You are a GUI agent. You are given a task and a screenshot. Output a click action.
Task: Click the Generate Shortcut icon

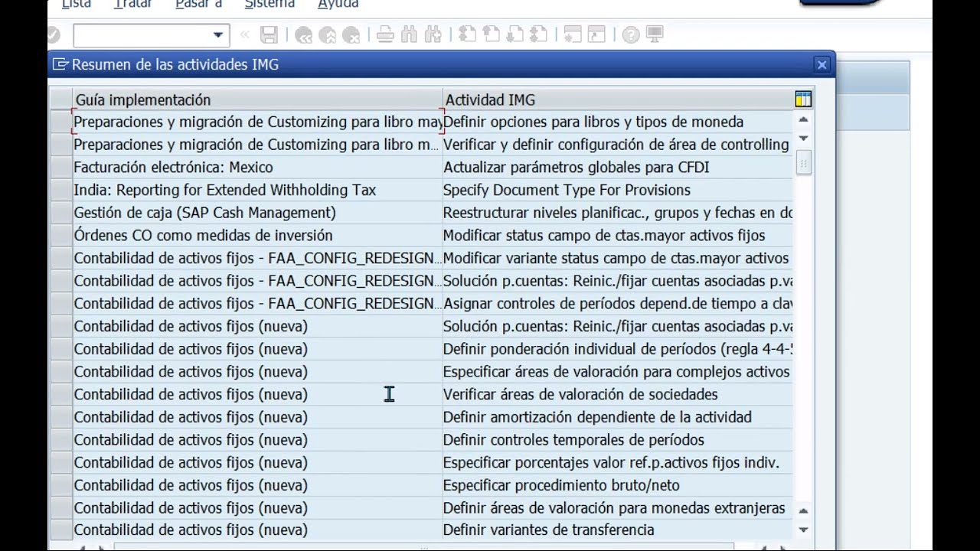[596, 34]
